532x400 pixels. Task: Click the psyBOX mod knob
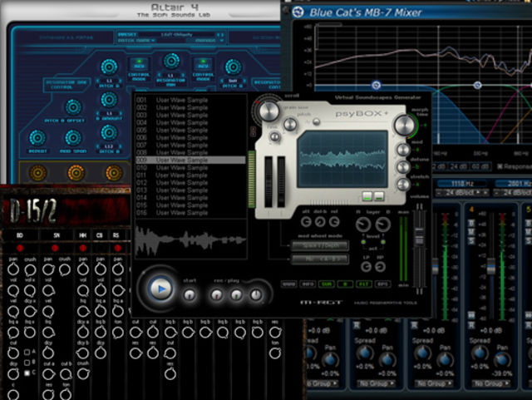(403, 150)
